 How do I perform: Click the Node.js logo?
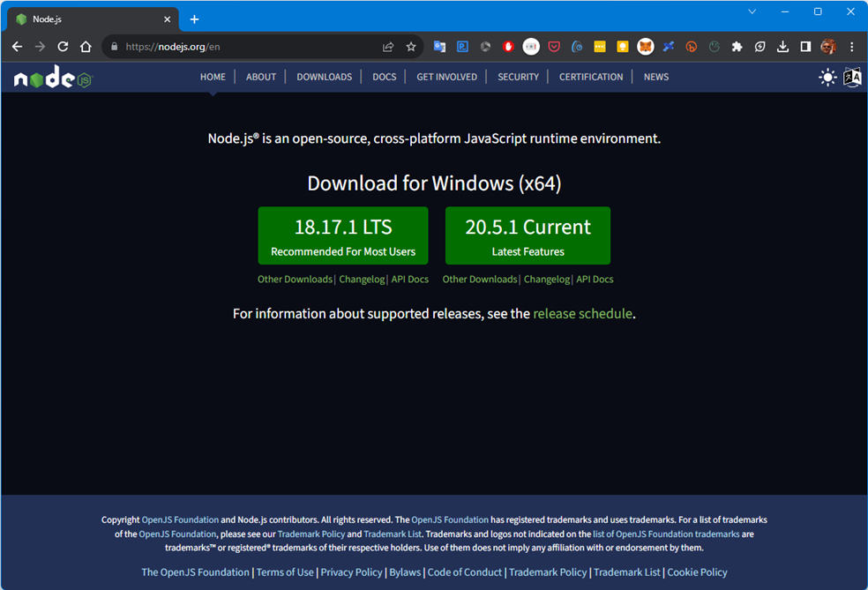click(x=52, y=77)
